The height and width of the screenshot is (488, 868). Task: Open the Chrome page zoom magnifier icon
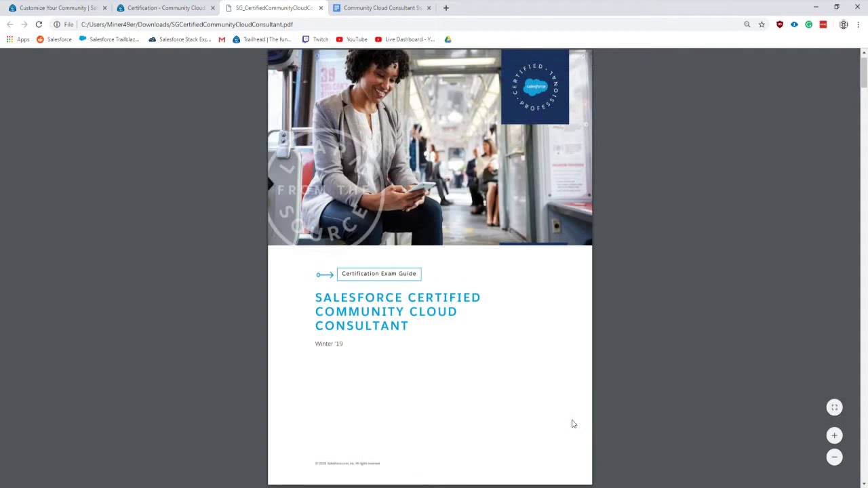pos(747,24)
